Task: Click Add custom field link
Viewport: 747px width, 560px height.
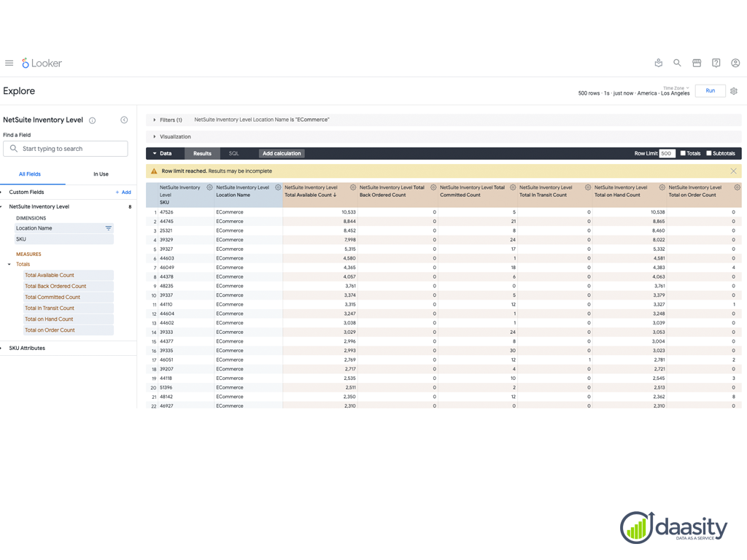Action: point(123,192)
